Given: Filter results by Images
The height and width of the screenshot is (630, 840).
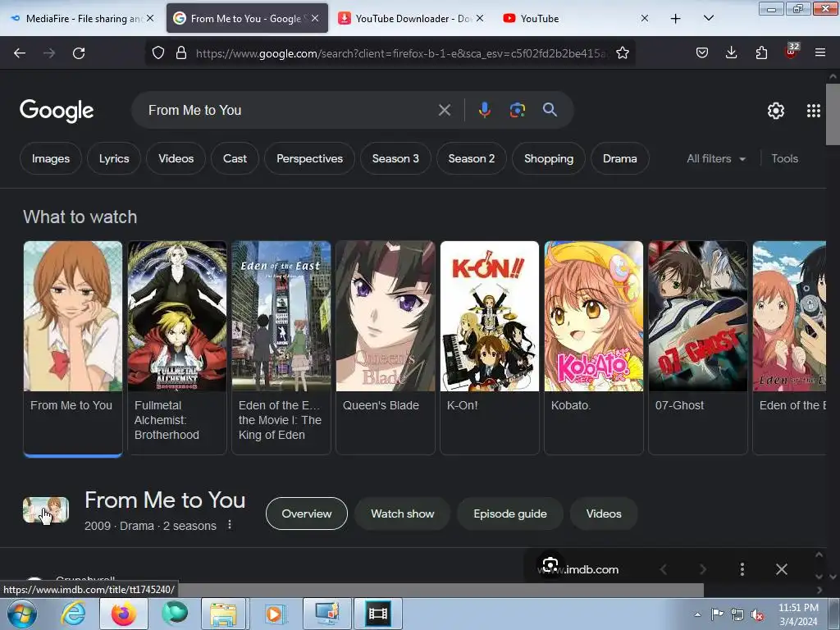Looking at the screenshot, I should pyautogui.click(x=51, y=158).
